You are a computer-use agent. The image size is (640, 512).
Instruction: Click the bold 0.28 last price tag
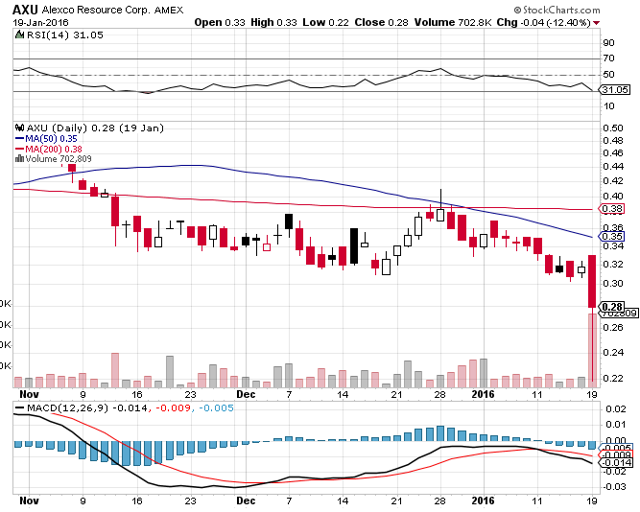tap(612, 307)
